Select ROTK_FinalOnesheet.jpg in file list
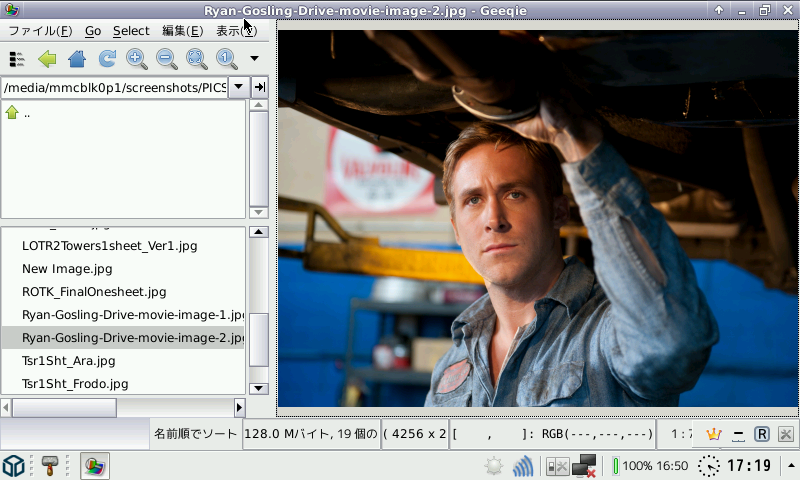The image size is (800, 480). click(94, 292)
